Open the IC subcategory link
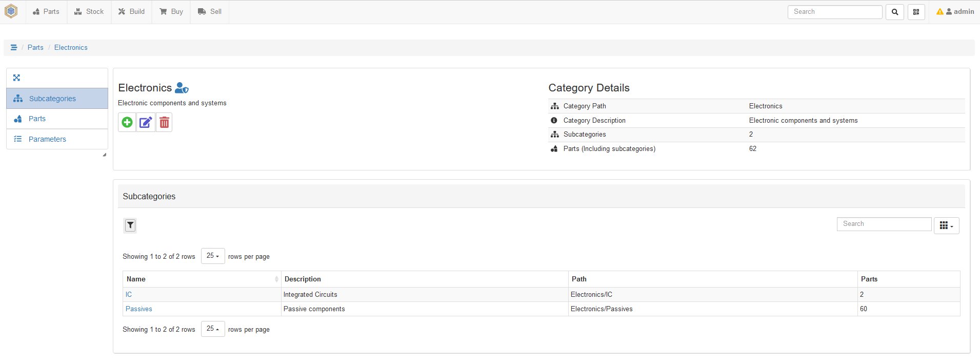The width and height of the screenshot is (980, 361). click(x=129, y=295)
